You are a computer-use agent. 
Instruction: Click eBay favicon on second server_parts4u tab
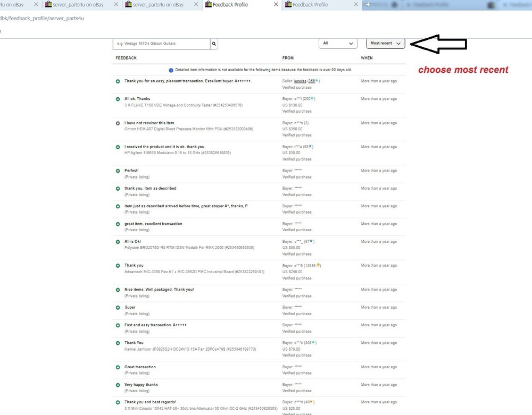point(48,5)
